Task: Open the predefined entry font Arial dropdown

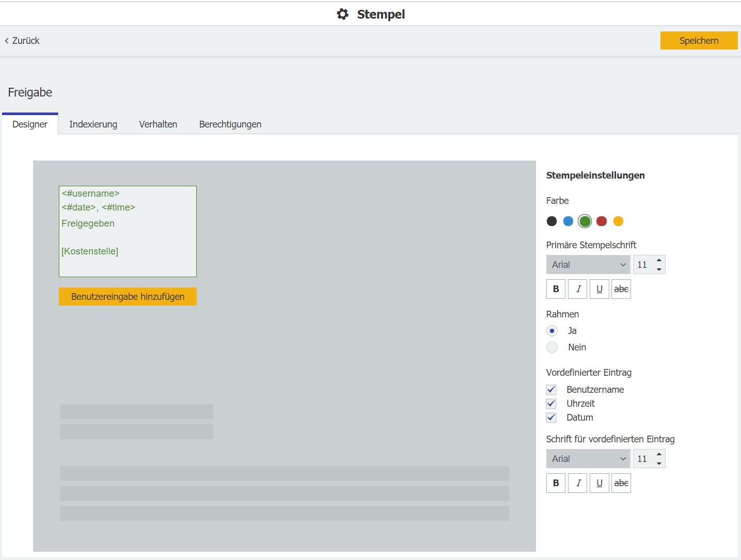Action: point(588,459)
